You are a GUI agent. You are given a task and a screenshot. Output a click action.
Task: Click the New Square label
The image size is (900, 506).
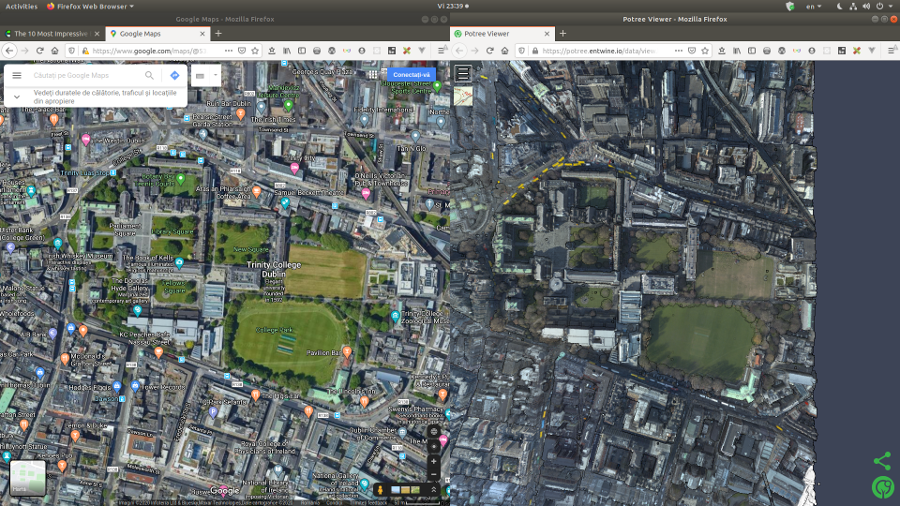point(251,250)
